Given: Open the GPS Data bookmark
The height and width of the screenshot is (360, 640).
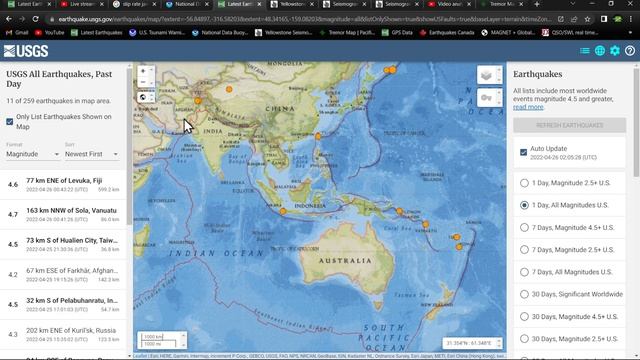Looking at the screenshot, I should point(397,32).
